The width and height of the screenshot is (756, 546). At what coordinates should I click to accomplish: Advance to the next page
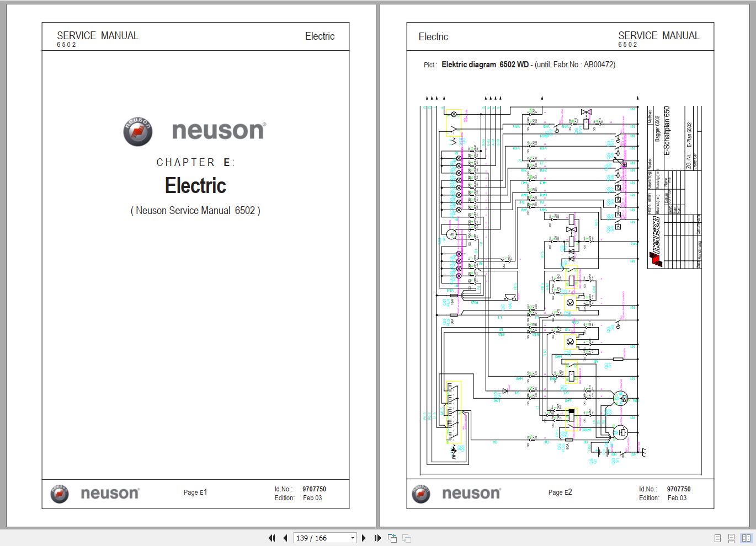pyautogui.click(x=364, y=538)
